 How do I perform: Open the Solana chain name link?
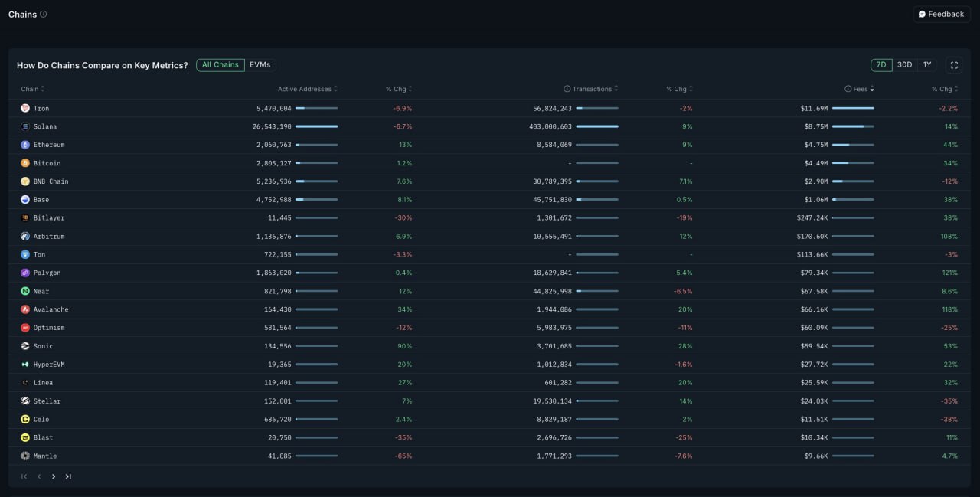(45, 127)
